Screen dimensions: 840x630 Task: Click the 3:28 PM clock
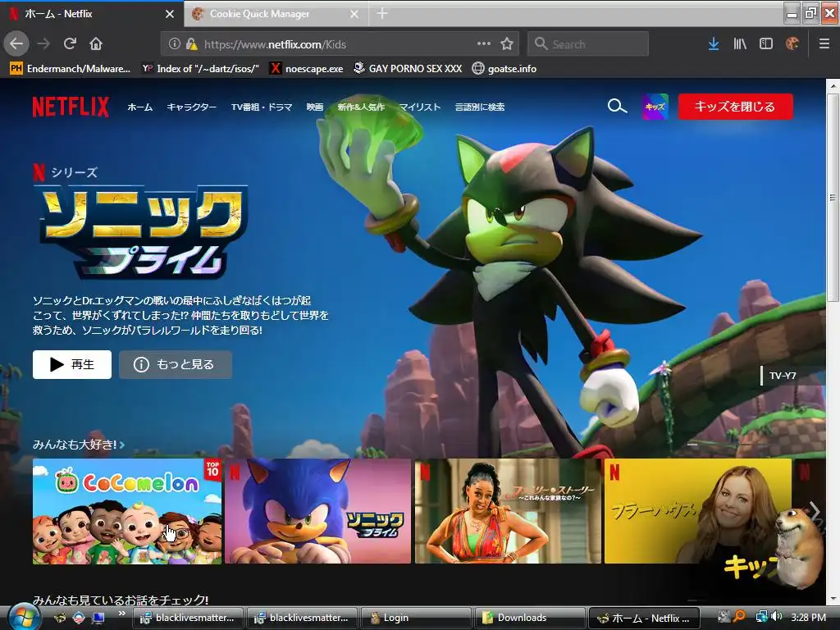pyautogui.click(x=808, y=617)
